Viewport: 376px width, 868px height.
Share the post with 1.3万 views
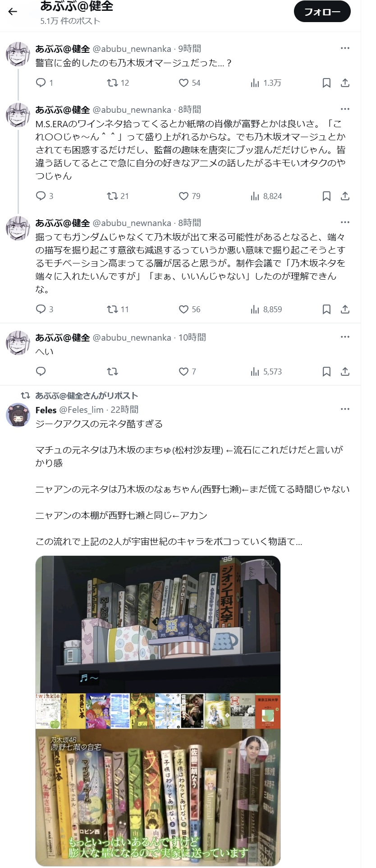345,83
